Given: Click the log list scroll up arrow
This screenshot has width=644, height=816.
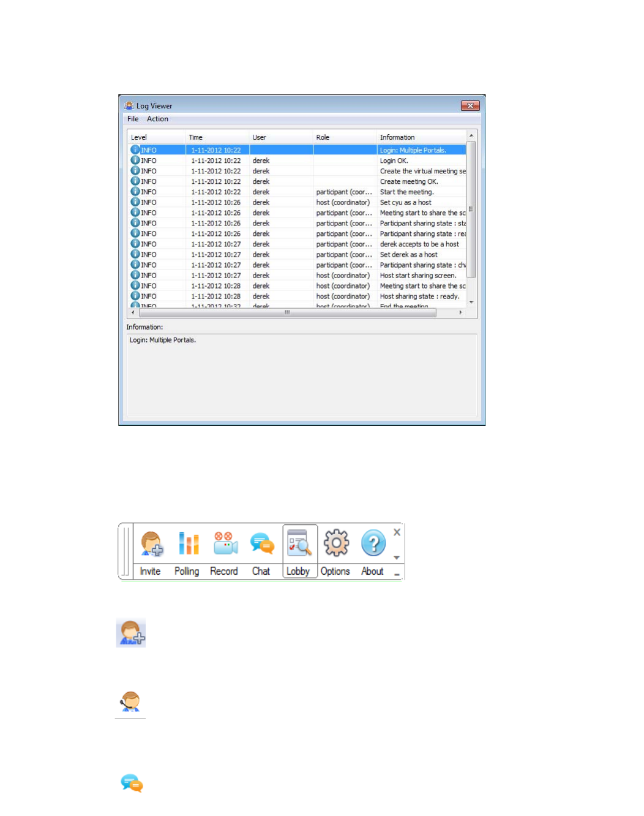Looking at the screenshot, I should (x=471, y=135).
